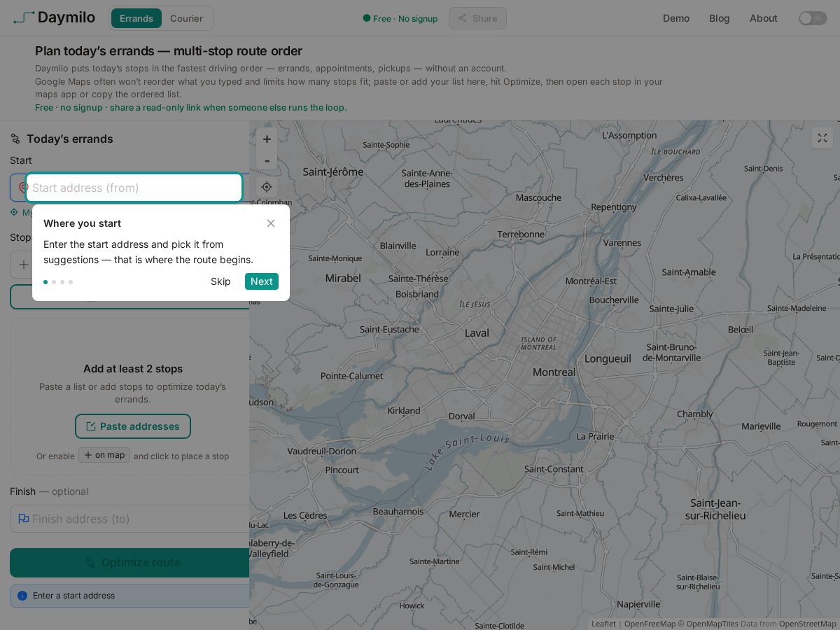This screenshot has width=840, height=630.
Task: Skip the onboarding tour
Action: (220, 281)
